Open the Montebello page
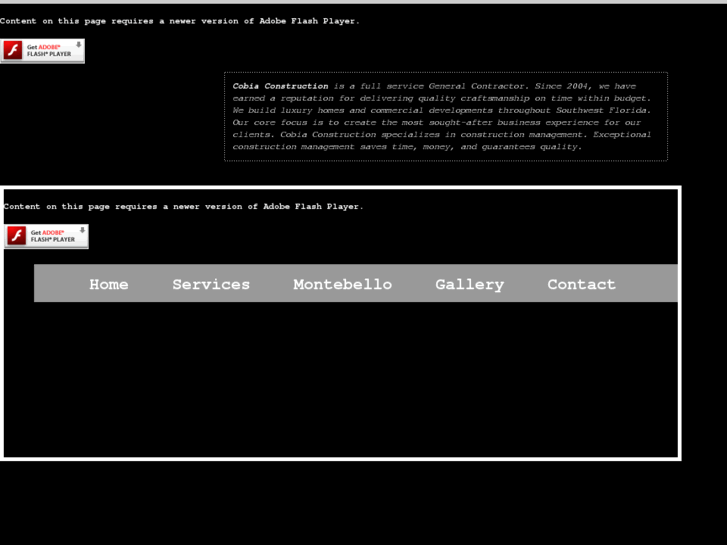 coord(343,284)
